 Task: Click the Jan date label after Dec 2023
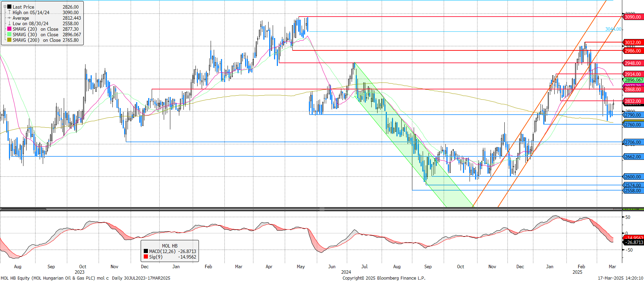click(176, 267)
